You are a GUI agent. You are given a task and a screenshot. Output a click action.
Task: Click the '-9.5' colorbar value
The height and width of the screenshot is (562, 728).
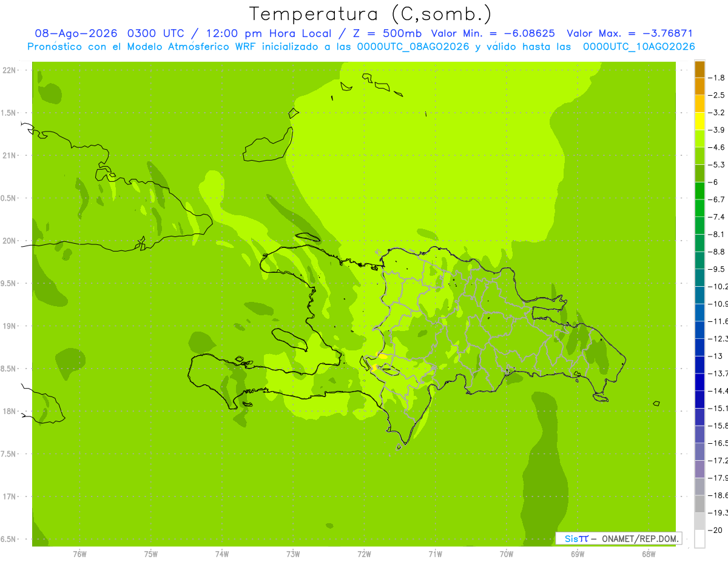coord(716,269)
